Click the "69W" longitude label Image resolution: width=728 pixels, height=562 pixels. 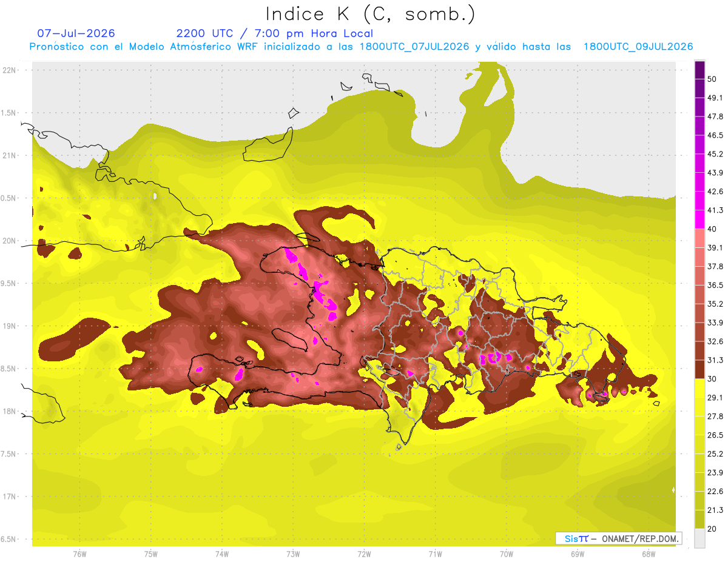tap(578, 554)
